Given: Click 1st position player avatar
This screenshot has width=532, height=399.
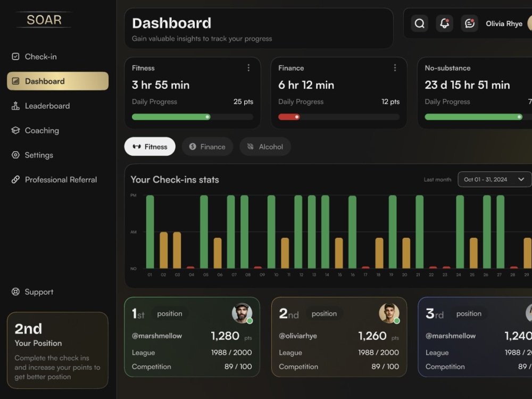Looking at the screenshot, I should (x=242, y=313).
